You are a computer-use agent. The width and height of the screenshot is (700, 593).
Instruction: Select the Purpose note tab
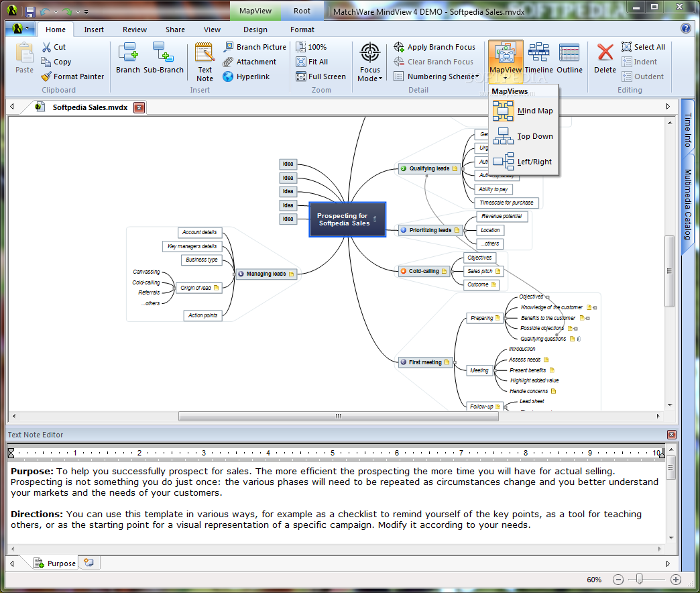tap(55, 563)
